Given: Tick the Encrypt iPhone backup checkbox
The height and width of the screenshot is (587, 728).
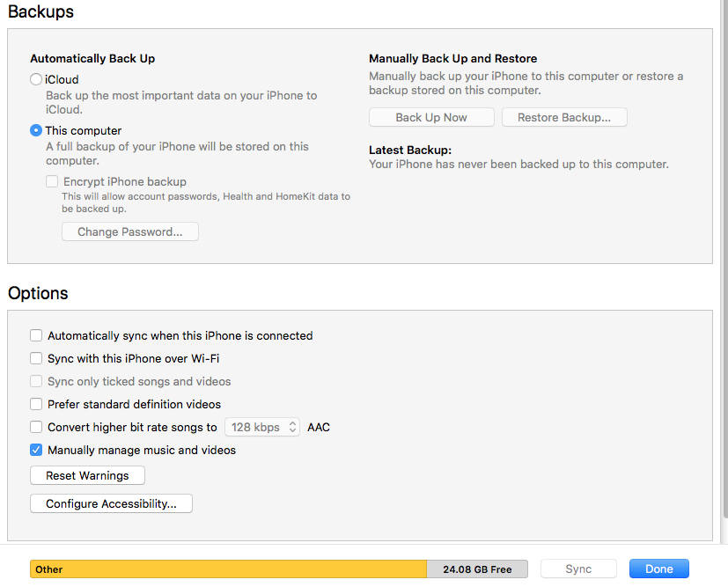Looking at the screenshot, I should 52,181.
